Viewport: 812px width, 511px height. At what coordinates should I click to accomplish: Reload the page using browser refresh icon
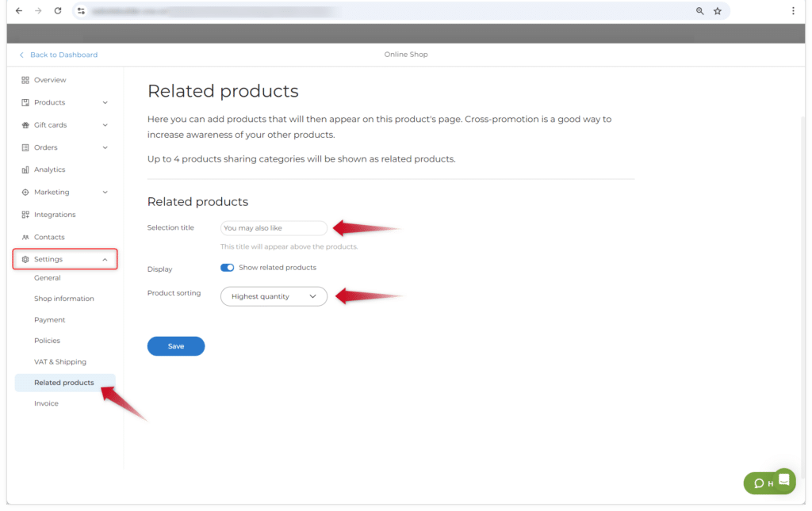click(58, 11)
